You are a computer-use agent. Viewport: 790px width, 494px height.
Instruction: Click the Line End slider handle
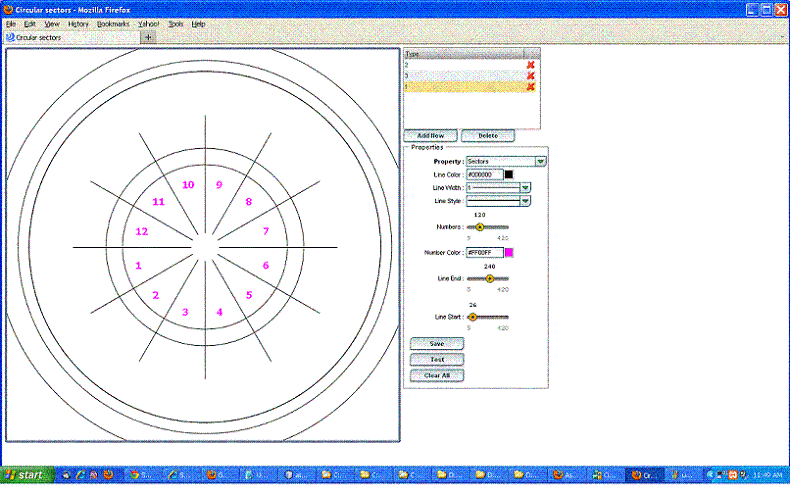click(x=489, y=279)
